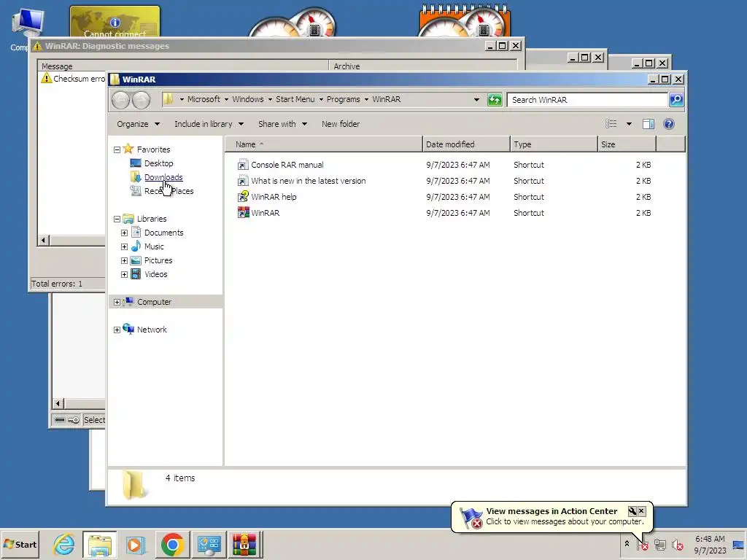Click the search magnifier icon
747x560 pixels.
coord(676,100)
